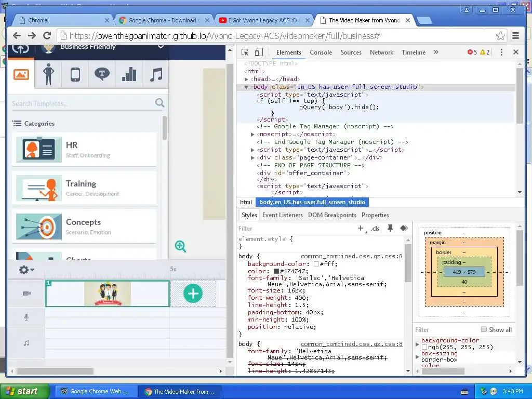Expand the page-container div node
The image size is (532, 399).
pyautogui.click(x=252, y=158)
